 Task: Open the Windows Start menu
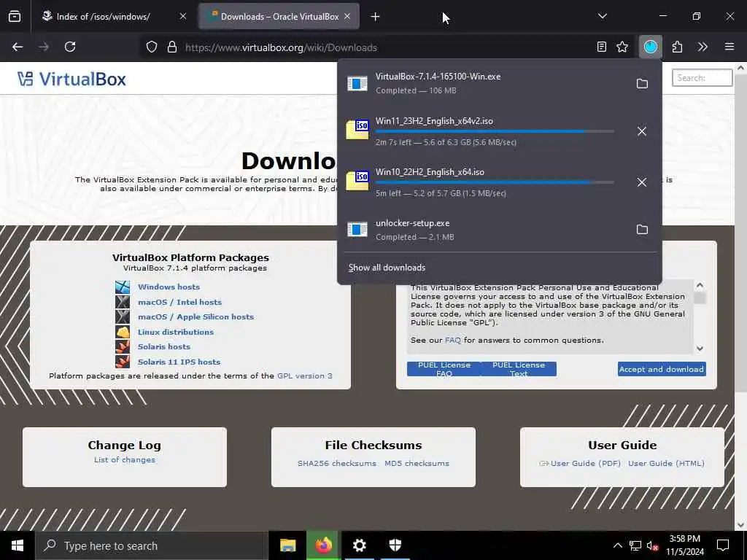pyautogui.click(x=18, y=545)
